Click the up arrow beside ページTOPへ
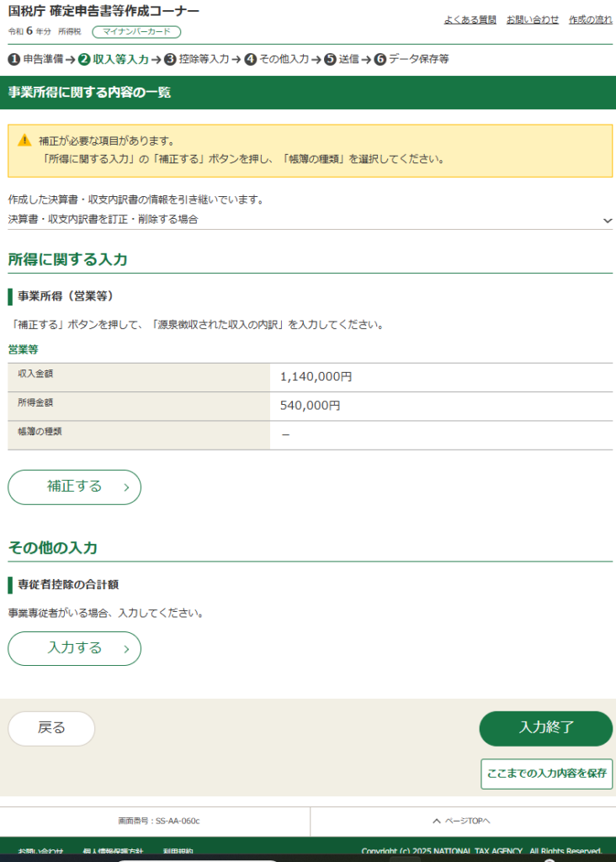This screenshot has height=862, width=616. pyautogui.click(x=436, y=821)
